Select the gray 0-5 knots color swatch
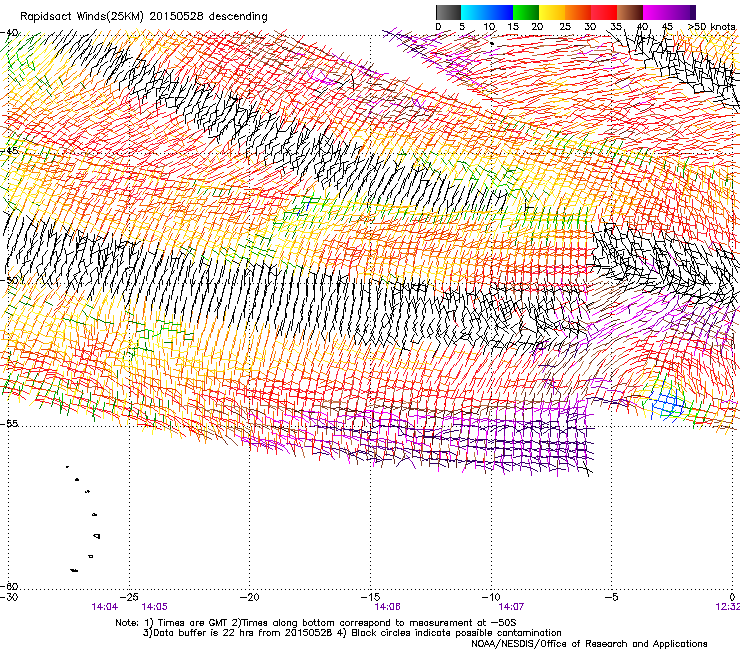 (x=448, y=12)
